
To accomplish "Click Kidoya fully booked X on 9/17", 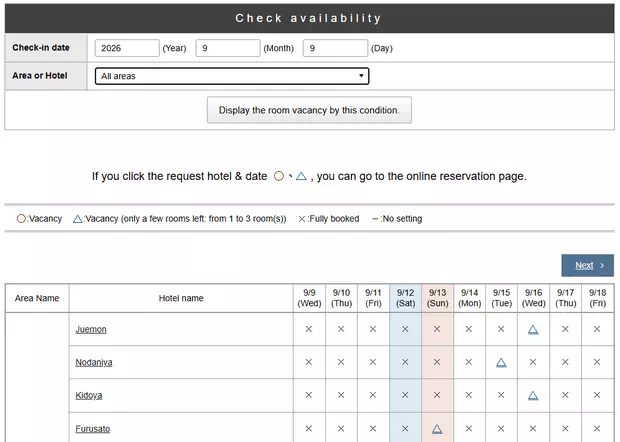I will click(x=565, y=395).
